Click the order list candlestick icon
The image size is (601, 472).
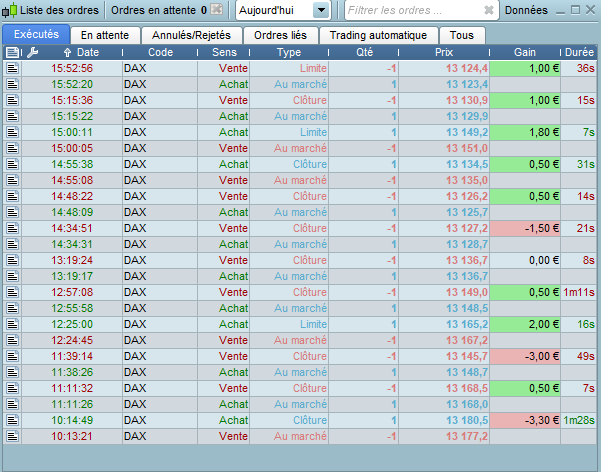[x=10, y=11]
